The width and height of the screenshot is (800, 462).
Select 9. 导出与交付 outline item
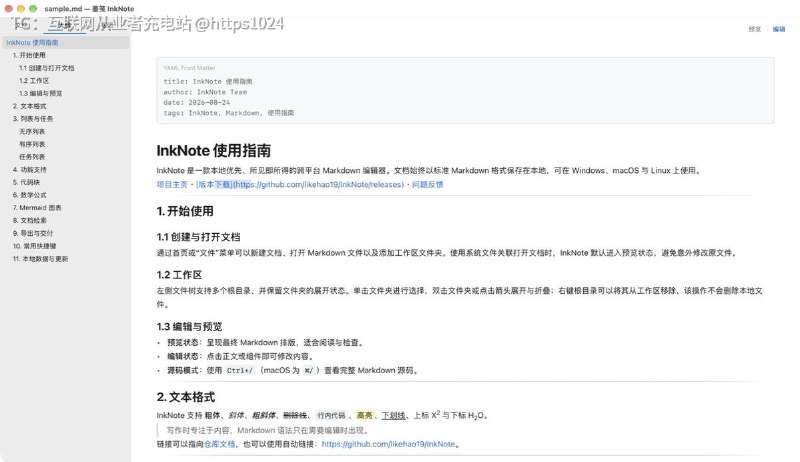[x=33, y=233]
